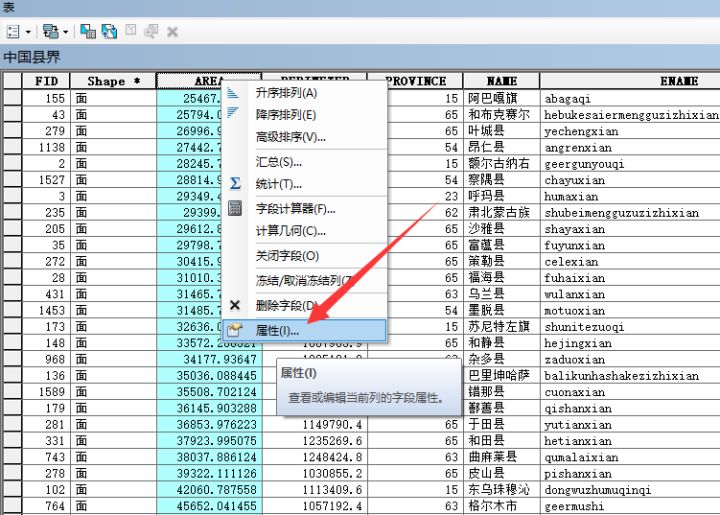The width and height of the screenshot is (720, 515).
Task: Select 冻结/取消冻结列 menu entry
Action: 304,280
